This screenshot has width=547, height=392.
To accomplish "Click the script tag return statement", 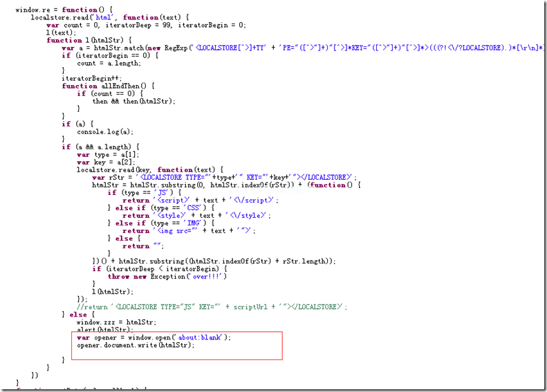I will 200,200.
